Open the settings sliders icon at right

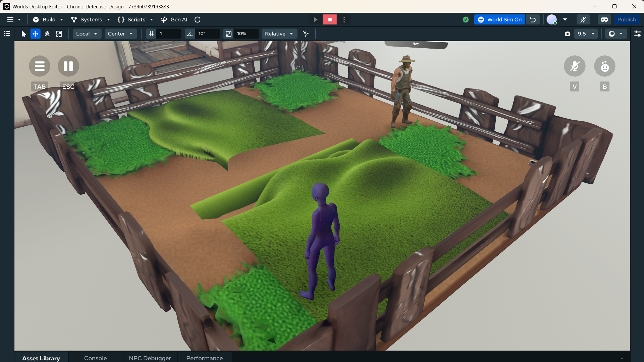coord(637,34)
